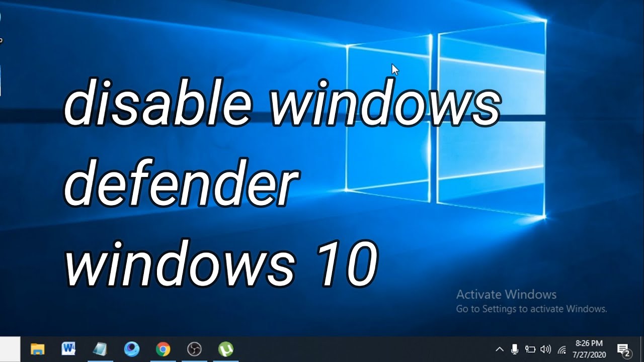Switch to OBS Studio in the taskbar

click(x=194, y=349)
